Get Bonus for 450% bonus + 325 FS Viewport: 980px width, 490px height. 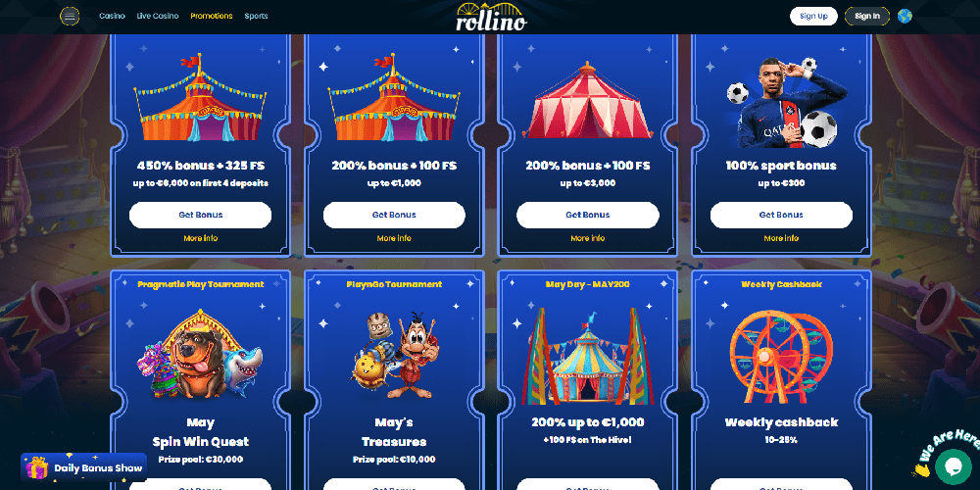[x=200, y=215]
